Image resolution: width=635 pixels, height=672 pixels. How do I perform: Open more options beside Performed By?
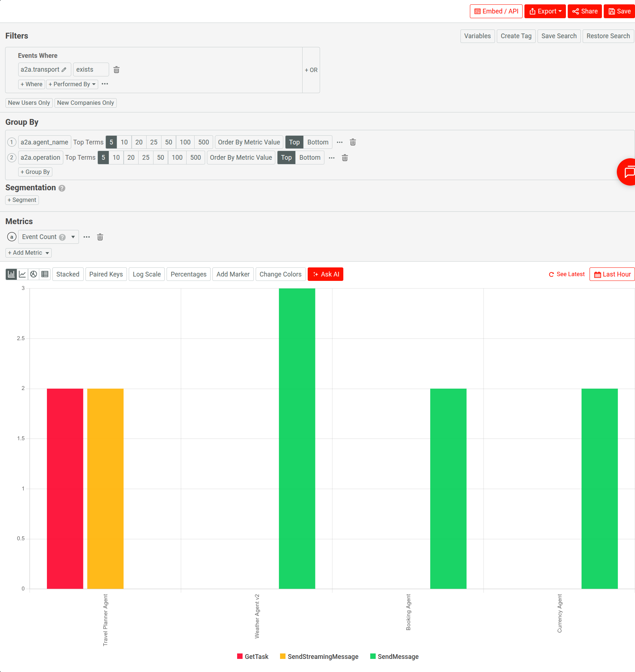coord(105,84)
